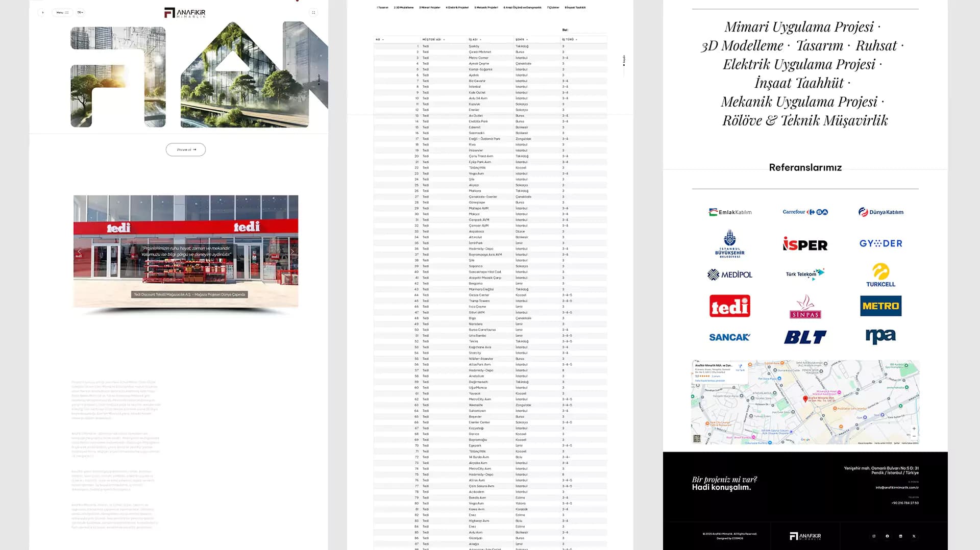The width and height of the screenshot is (980, 550).
Task: Click the Türk Telekom reference logo
Action: point(805,274)
